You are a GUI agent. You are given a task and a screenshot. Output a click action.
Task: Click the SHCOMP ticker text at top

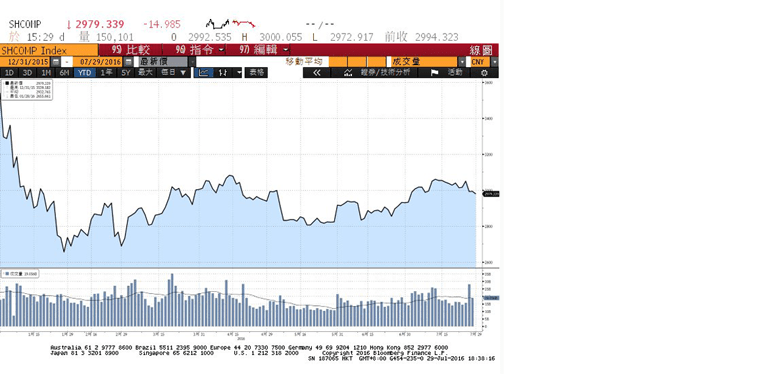click(x=25, y=24)
